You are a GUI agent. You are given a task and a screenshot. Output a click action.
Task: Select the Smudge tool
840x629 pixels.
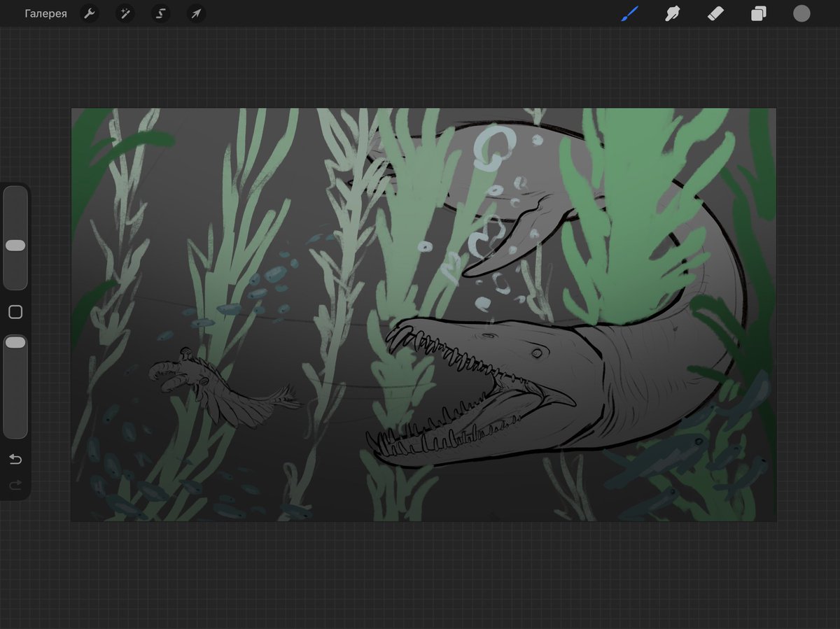(673, 13)
